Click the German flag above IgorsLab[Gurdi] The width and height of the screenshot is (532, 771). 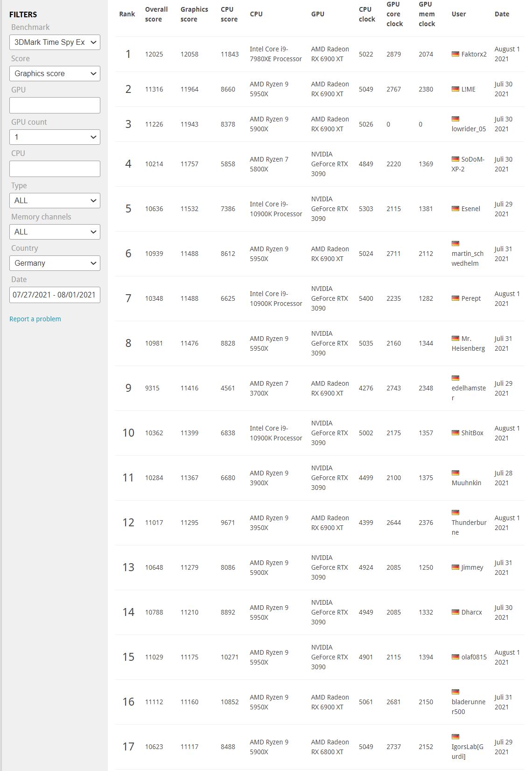click(455, 736)
